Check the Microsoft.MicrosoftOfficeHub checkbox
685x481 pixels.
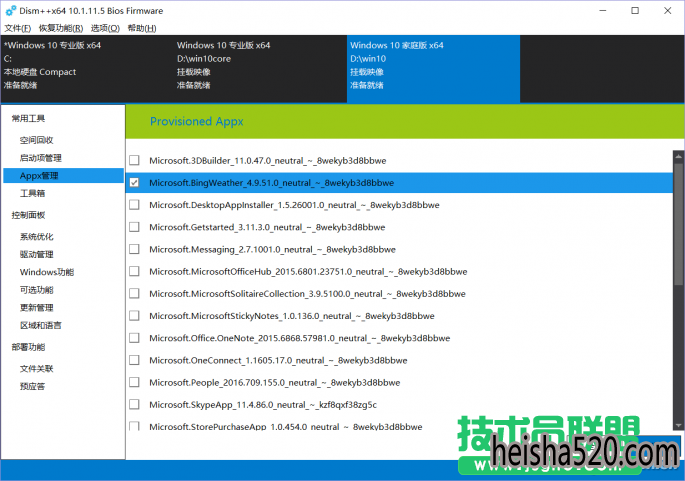click(x=135, y=271)
